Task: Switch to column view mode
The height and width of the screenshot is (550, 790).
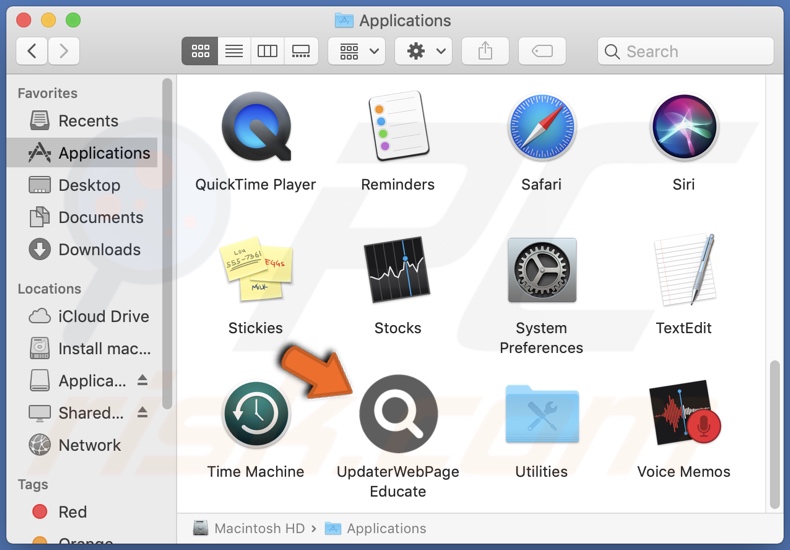Action: click(x=267, y=51)
